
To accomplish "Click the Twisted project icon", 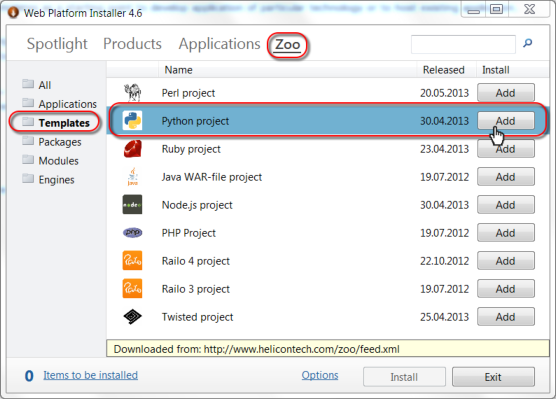I will coord(132,317).
